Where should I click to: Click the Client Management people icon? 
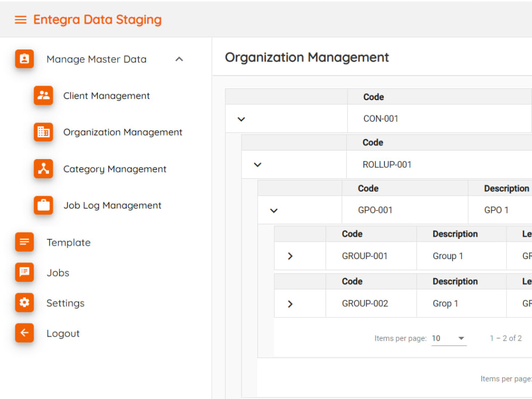(x=44, y=95)
